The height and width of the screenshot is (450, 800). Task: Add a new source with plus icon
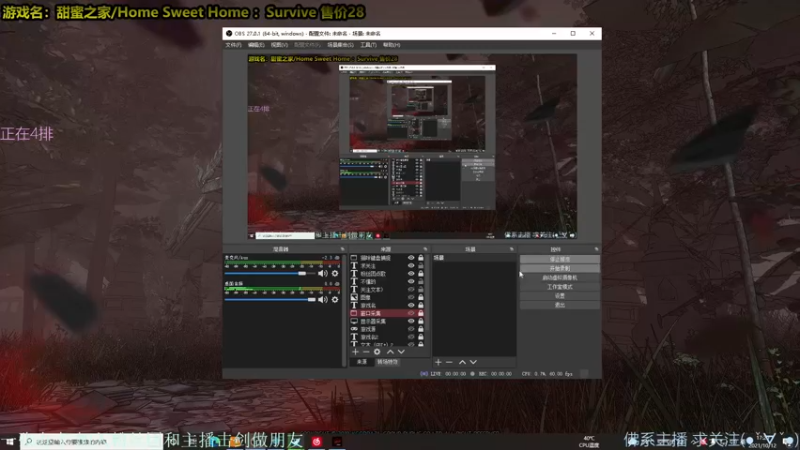pos(356,352)
